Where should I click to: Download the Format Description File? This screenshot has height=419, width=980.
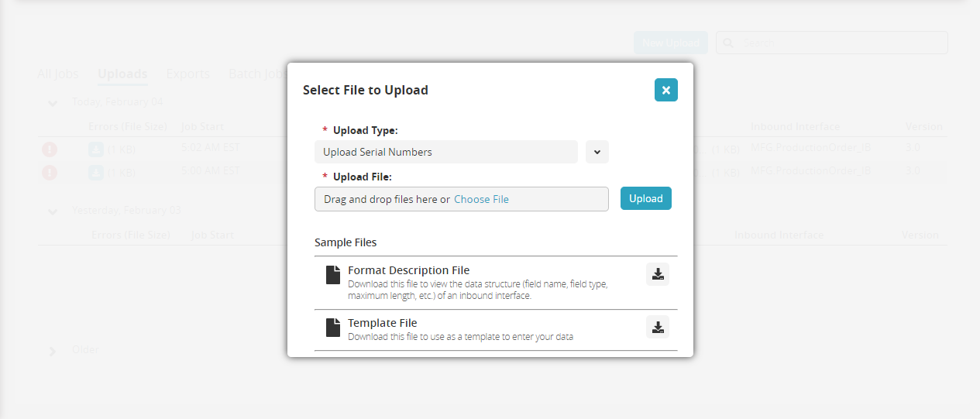coord(658,274)
